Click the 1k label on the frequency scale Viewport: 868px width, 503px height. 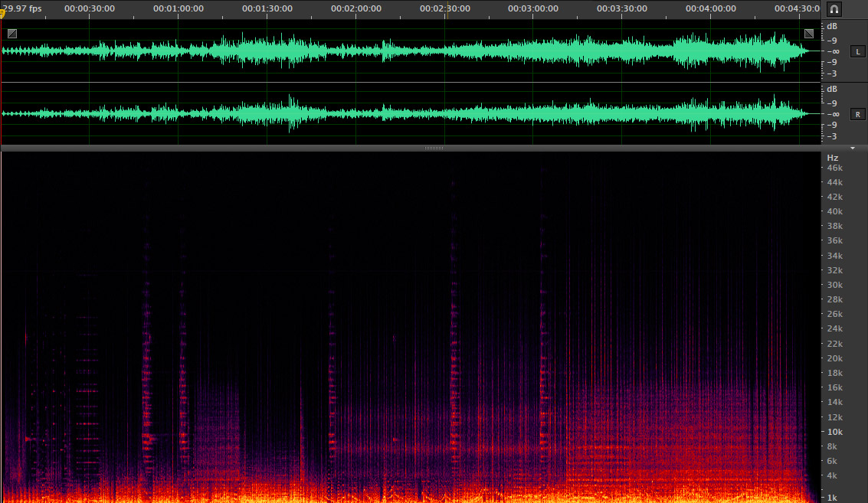[x=832, y=498]
